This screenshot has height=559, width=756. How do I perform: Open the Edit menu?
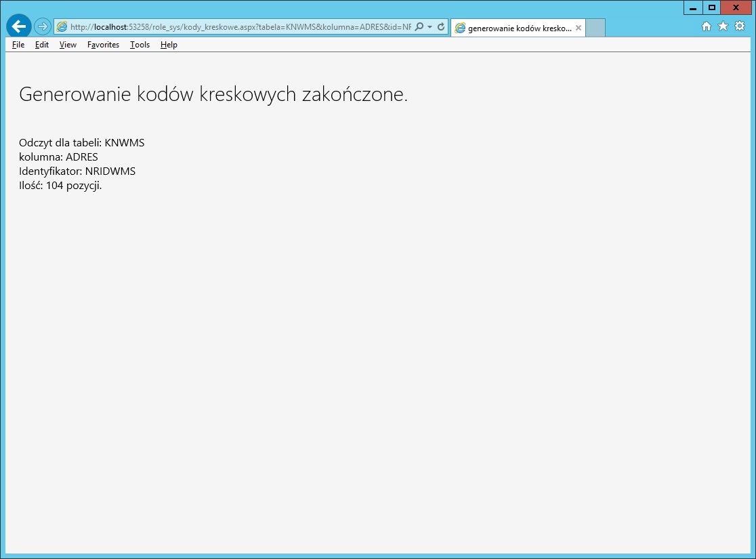click(x=42, y=45)
